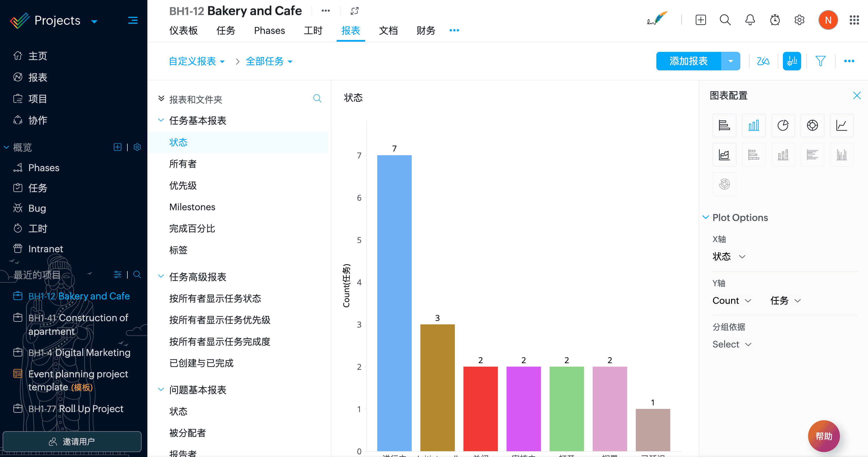Select the horizontal bar chart icon

724,125
